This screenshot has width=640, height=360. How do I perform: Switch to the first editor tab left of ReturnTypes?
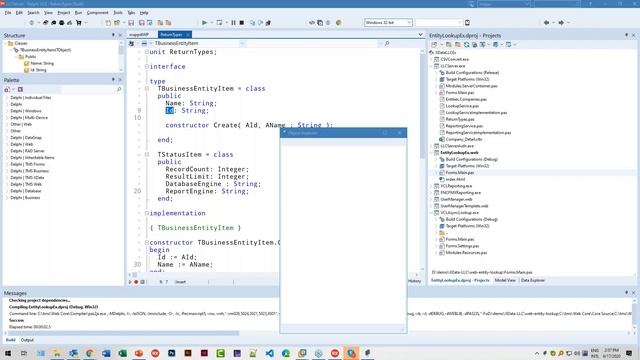pyautogui.click(x=140, y=35)
